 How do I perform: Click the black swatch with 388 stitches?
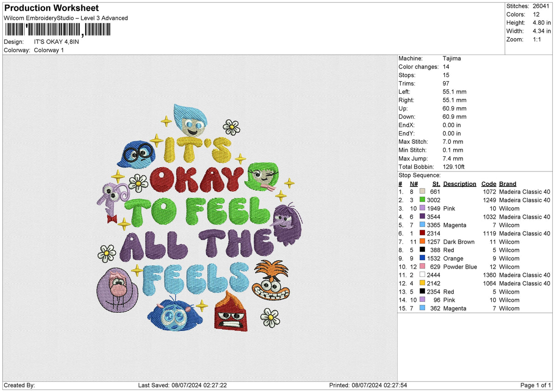point(422,250)
